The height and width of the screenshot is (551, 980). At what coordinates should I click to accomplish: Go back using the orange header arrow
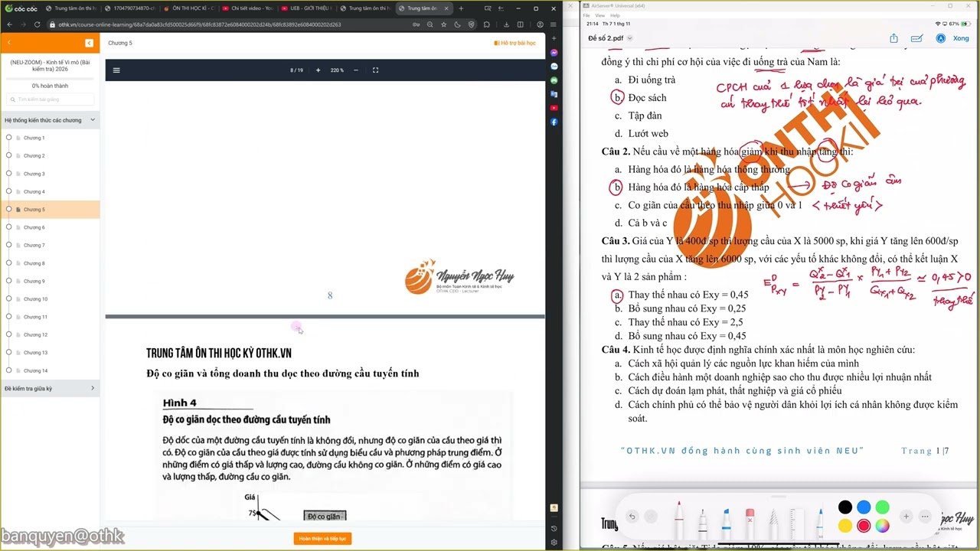(x=8, y=43)
